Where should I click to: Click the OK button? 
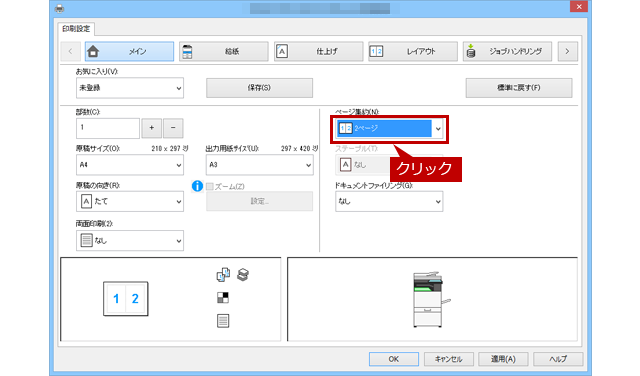pos(393,359)
